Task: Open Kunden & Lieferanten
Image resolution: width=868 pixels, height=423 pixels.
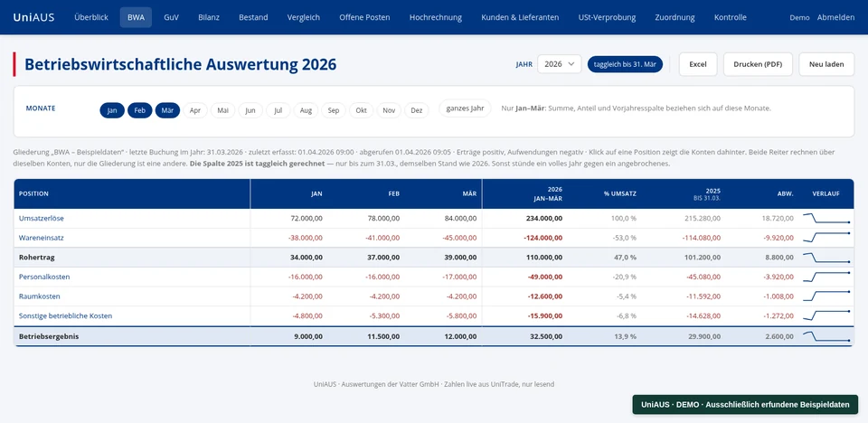Action: [520, 17]
